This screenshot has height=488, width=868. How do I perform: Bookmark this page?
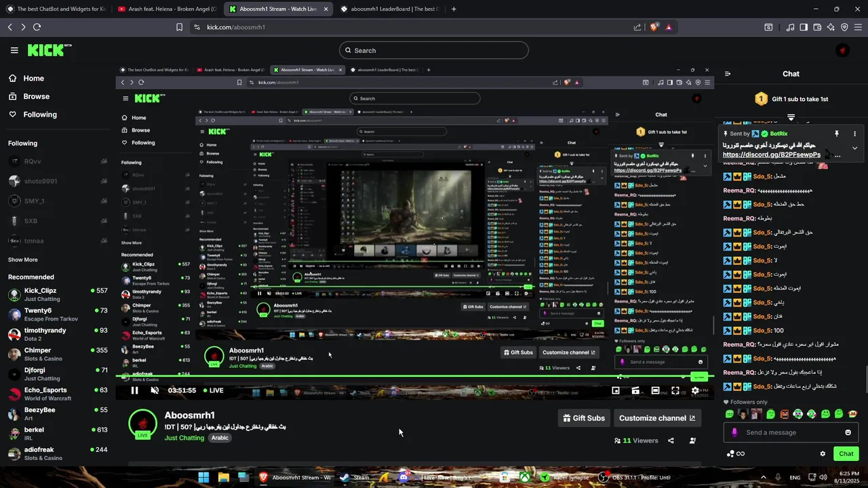pos(179,27)
